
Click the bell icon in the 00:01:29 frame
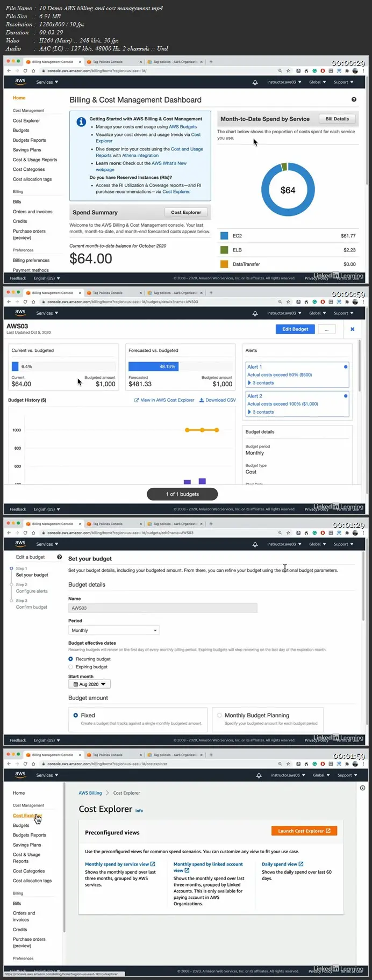pos(255,544)
